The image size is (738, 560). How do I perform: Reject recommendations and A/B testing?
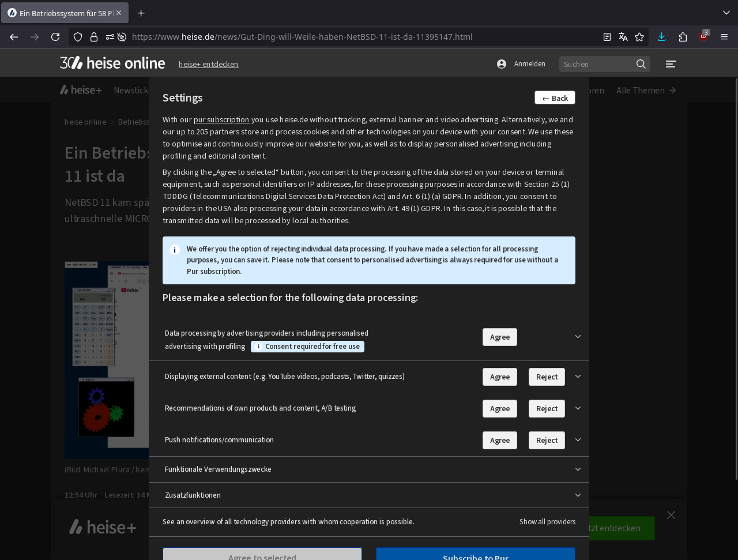tap(547, 409)
